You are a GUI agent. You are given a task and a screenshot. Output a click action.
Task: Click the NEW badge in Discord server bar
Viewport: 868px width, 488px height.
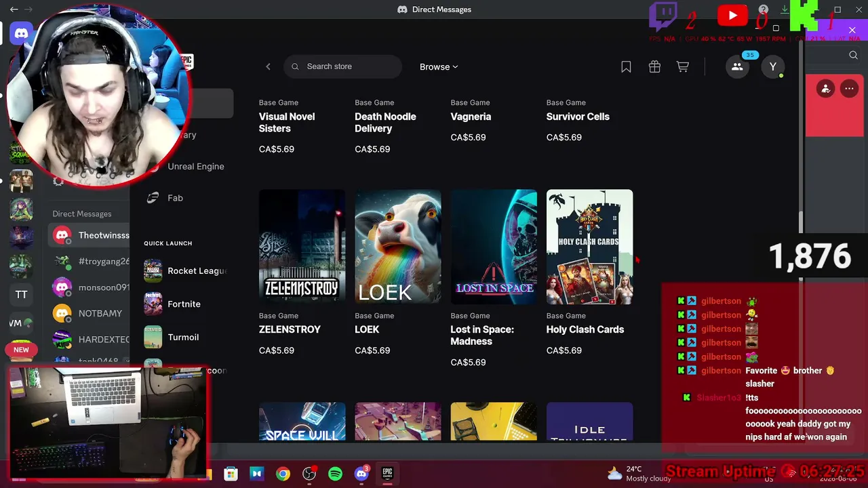21,350
